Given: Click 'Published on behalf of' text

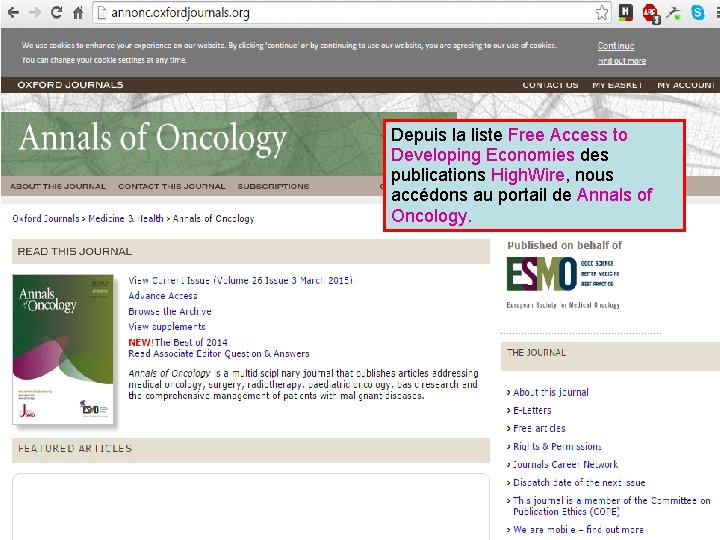Looking at the screenshot, I should tap(565, 245).
